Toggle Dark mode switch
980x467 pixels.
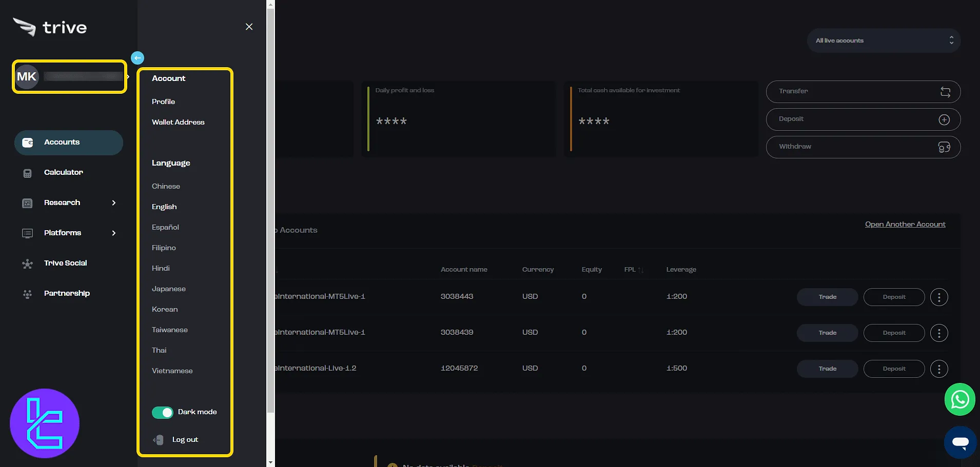(163, 412)
